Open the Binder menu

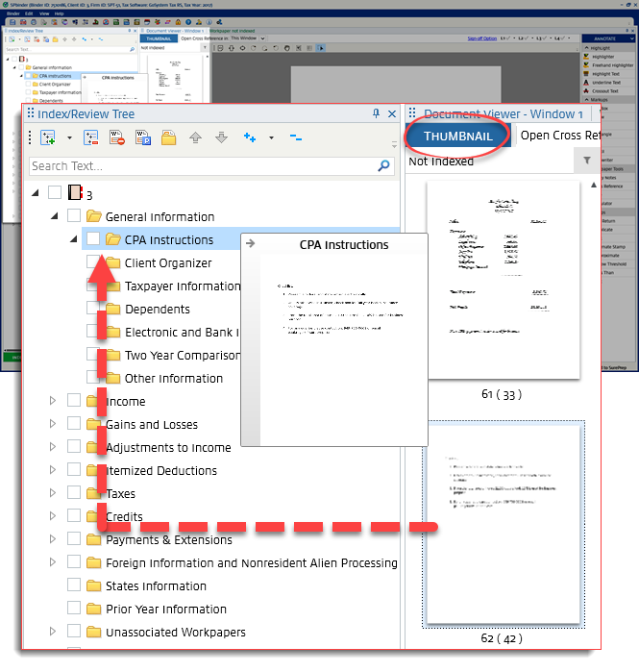click(13, 13)
